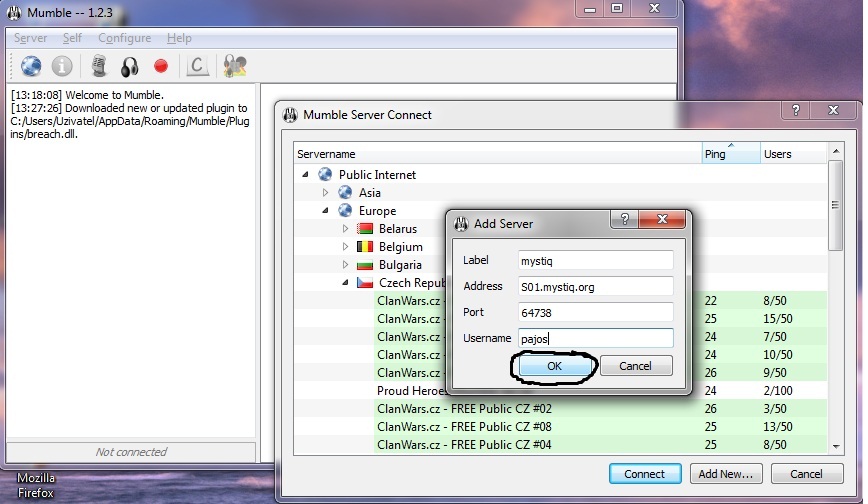Viewport: 868px width, 504px height.
Task: Click the Mumble main window title icon
Action: click(14, 12)
